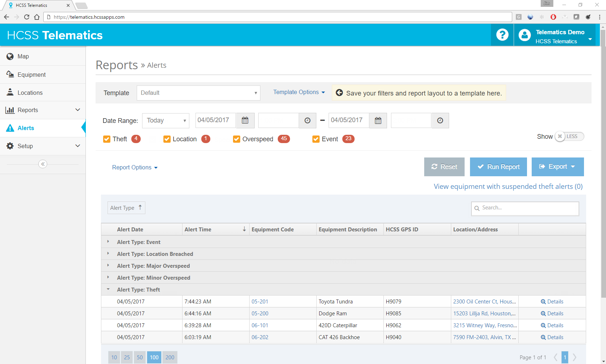Sort by Alert Time column header
606x364 pixels.
[215, 230]
